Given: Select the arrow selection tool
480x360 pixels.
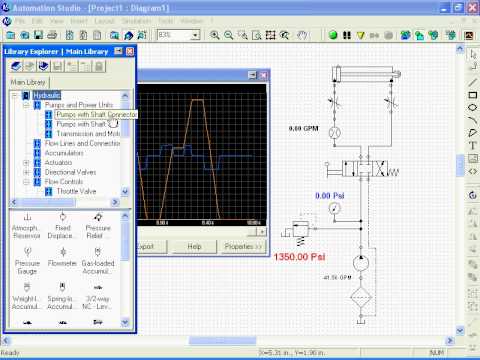Looking at the screenshot, I should click(x=473, y=54).
